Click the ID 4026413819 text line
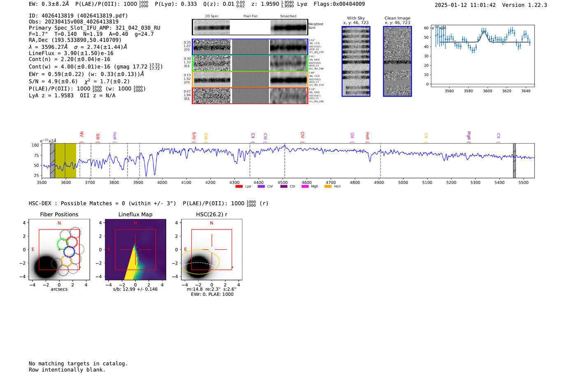This screenshot has height=392, width=576. 78,16
